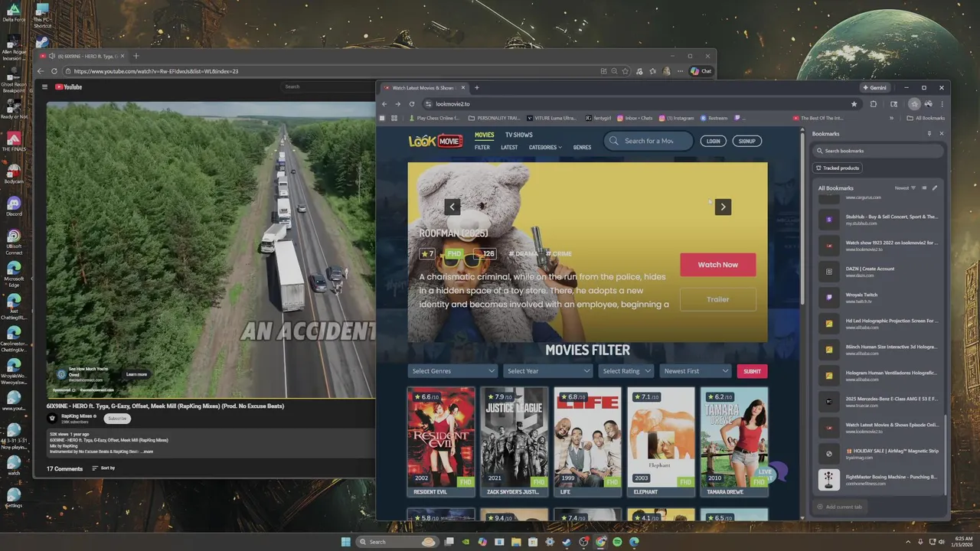980x551 pixels.
Task: Click SIGNUP button on lookmovie
Action: [x=746, y=141]
